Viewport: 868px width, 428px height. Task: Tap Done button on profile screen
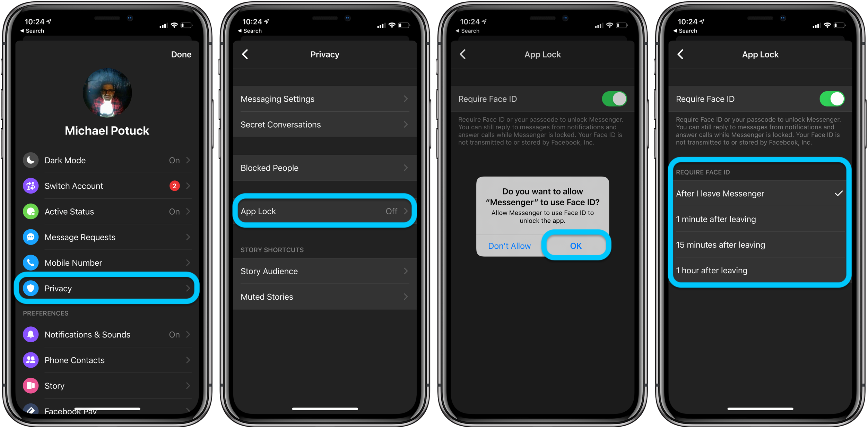point(181,54)
